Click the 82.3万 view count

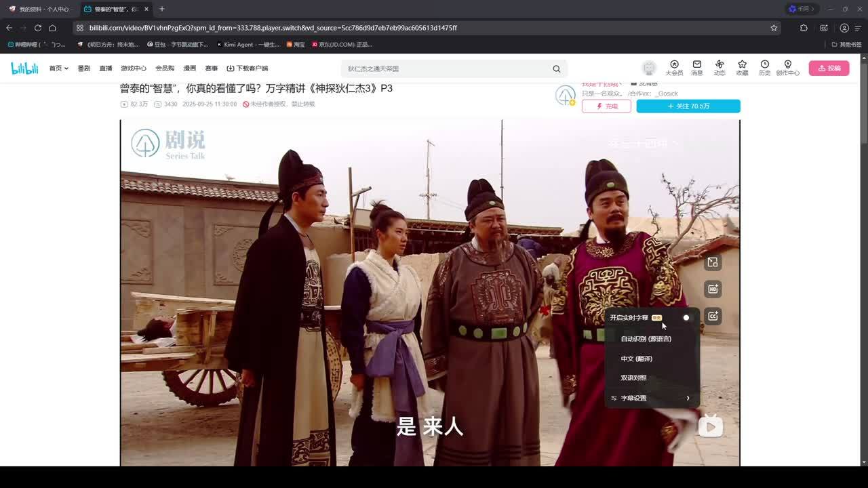tap(134, 104)
